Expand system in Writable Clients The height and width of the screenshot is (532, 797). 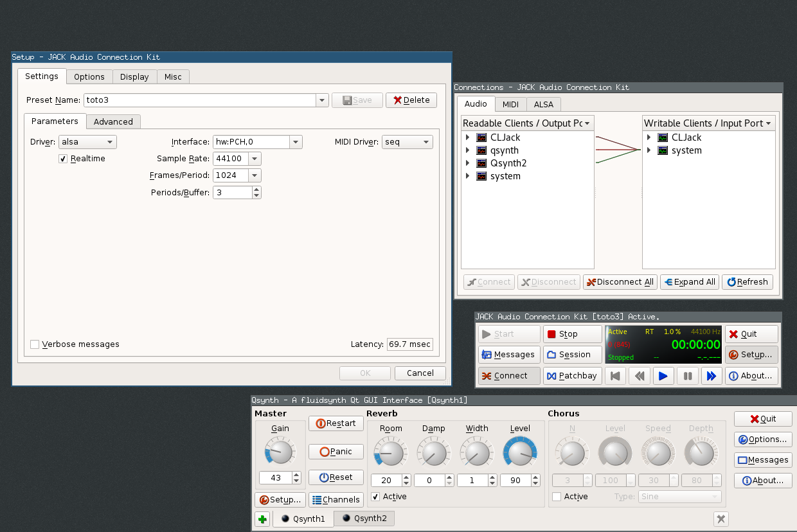pyautogui.click(x=649, y=150)
